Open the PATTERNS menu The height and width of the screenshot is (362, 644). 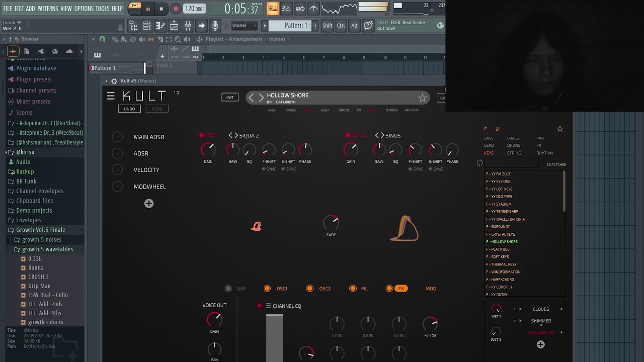pos(48,9)
